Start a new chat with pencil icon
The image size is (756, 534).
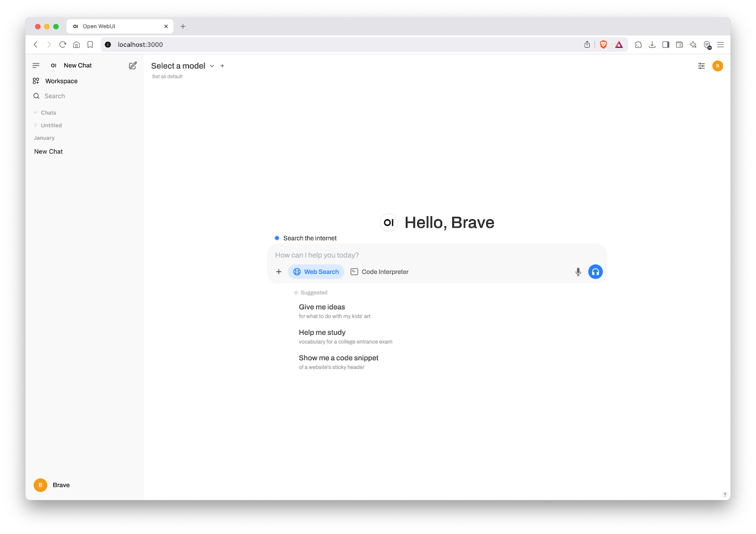click(x=133, y=66)
